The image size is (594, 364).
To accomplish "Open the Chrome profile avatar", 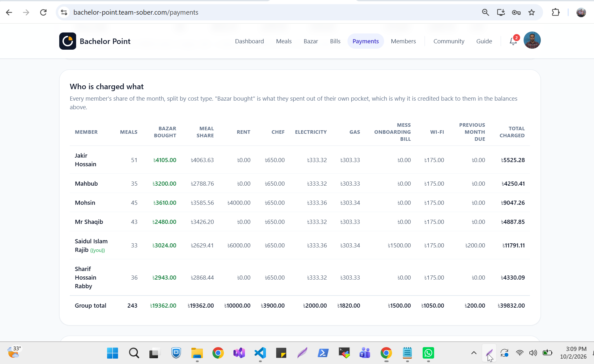I will point(581,12).
